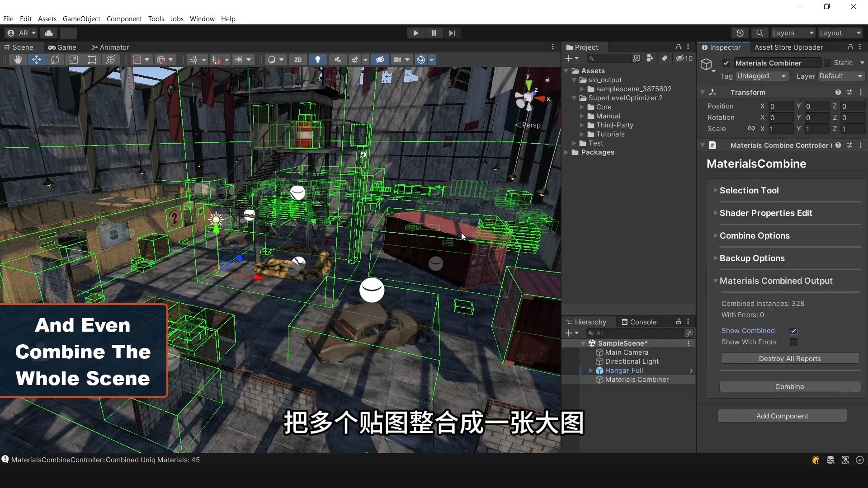Open the global Search icon
The height and width of the screenshot is (488, 868).
(760, 33)
